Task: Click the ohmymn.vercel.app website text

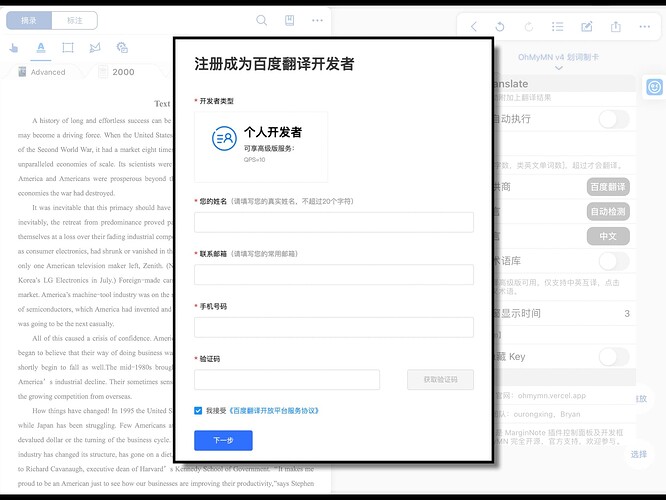Action: click(552, 395)
